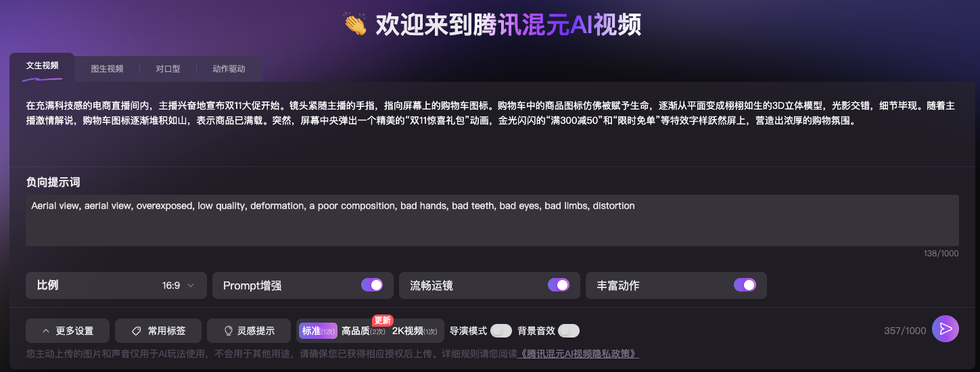Switch to the 对口型 tab
The width and height of the screenshot is (980, 372).
tap(168, 69)
